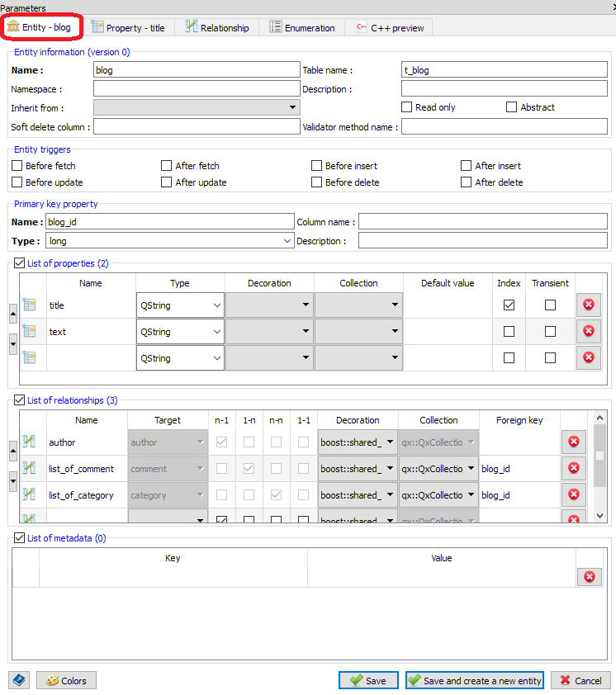Viewport: 616px width, 695px height.
Task: Move property up with the arrow button
Action: [x=12, y=314]
